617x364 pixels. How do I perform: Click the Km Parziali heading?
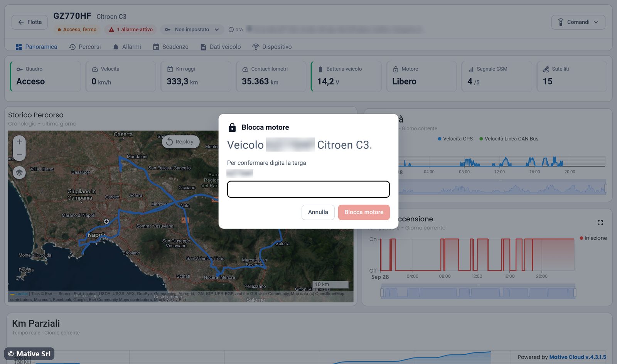tap(36, 324)
